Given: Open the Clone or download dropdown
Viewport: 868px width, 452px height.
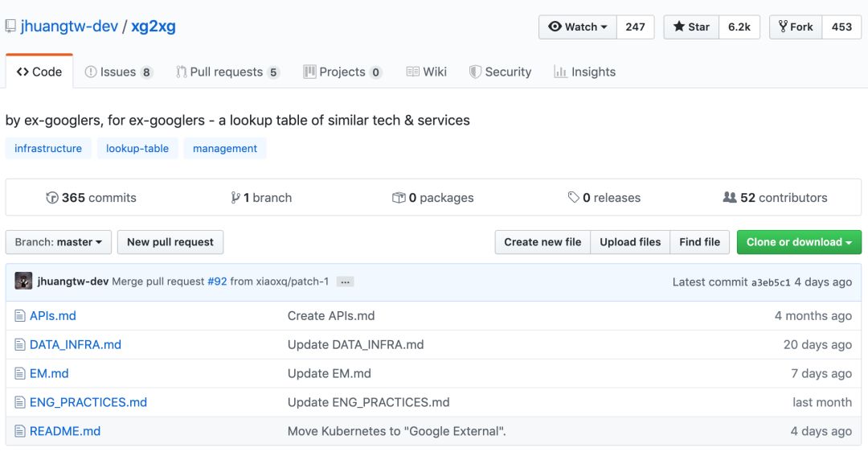Looking at the screenshot, I should pyautogui.click(x=798, y=242).
